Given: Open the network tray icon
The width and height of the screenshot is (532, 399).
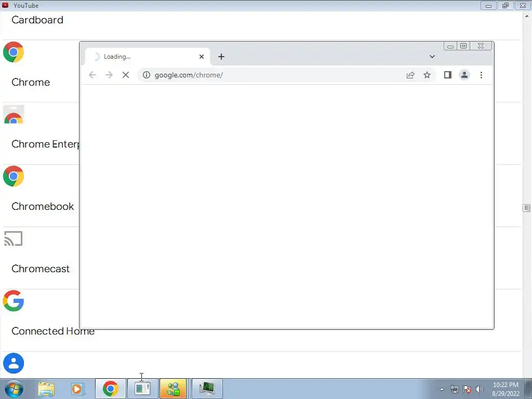Looking at the screenshot, I should pos(454,389).
